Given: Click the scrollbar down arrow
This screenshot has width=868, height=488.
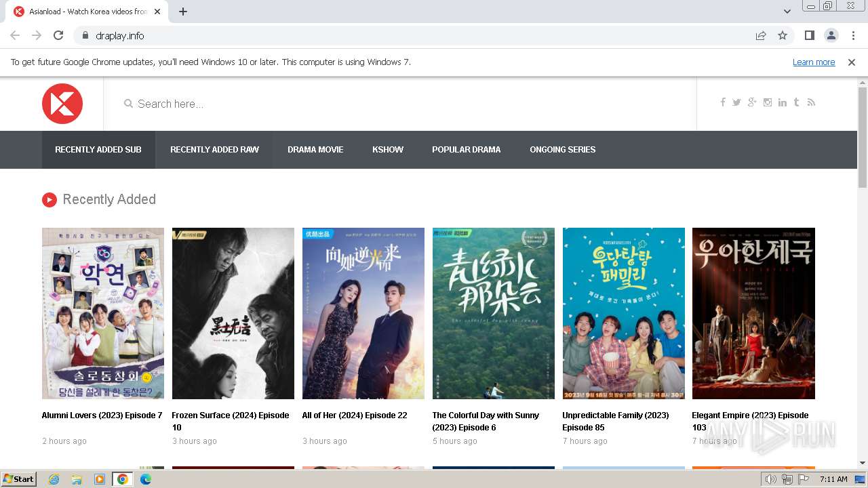Looking at the screenshot, I should (863, 463).
